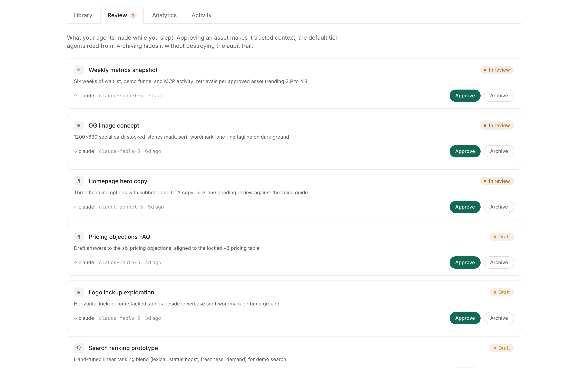Open the Weekly metrics snapshot title
588x368 pixels.
[123, 70]
